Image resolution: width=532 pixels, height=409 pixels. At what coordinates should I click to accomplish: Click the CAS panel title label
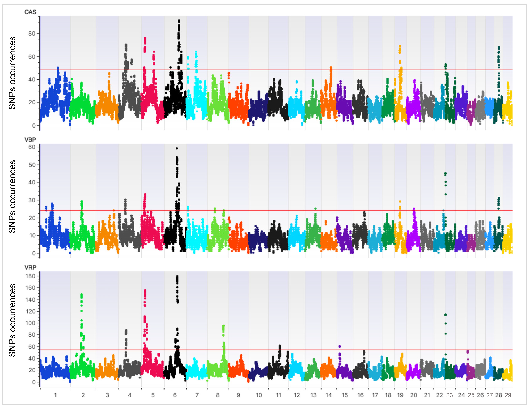30,12
